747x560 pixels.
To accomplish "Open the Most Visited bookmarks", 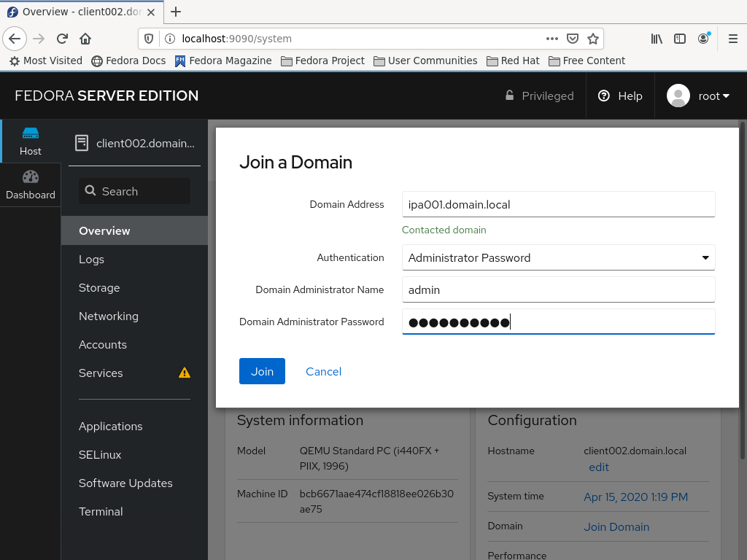I will pos(46,61).
